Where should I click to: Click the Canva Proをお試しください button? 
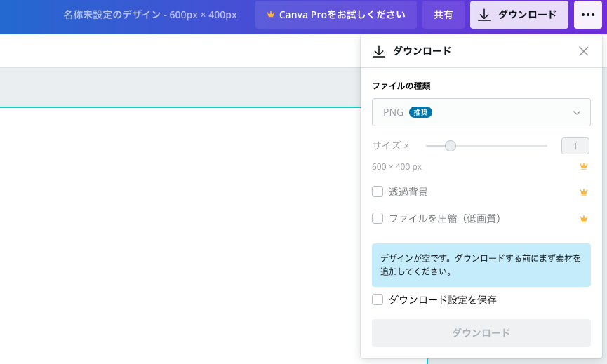click(336, 15)
